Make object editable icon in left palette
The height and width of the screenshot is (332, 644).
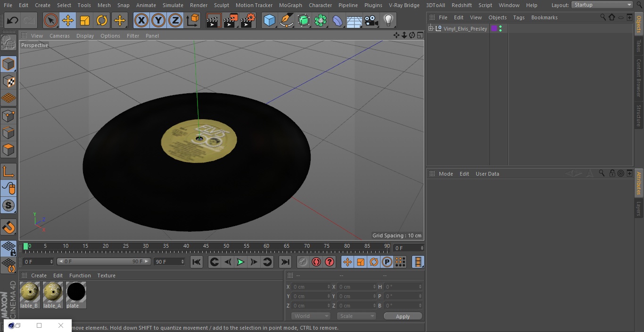tap(8, 43)
